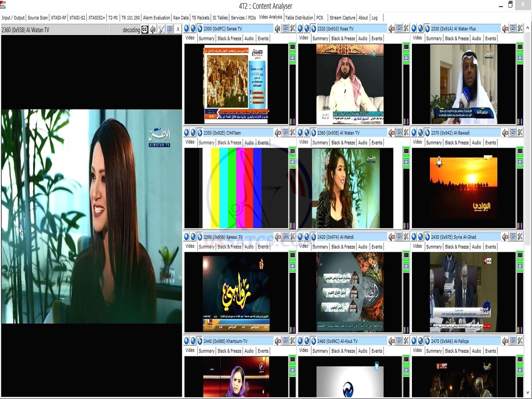Click the monitor display icon for Khartoum-TV
This screenshot has width=532, height=399.
coord(285,340)
